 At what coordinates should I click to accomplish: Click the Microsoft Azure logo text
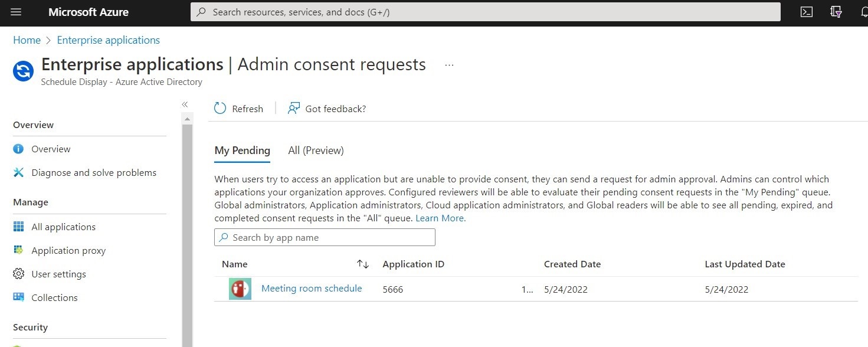click(x=89, y=12)
